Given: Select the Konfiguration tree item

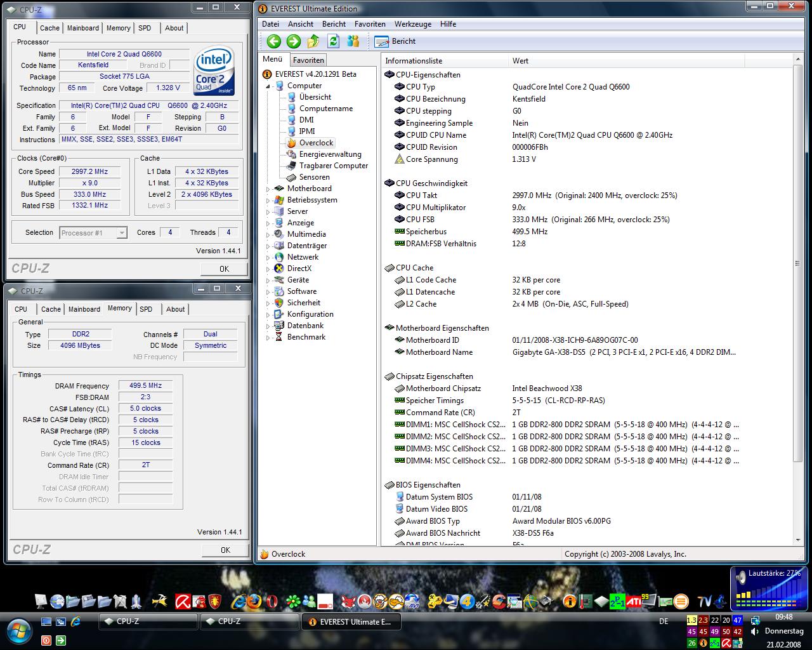Looking at the screenshot, I should coord(303,314).
